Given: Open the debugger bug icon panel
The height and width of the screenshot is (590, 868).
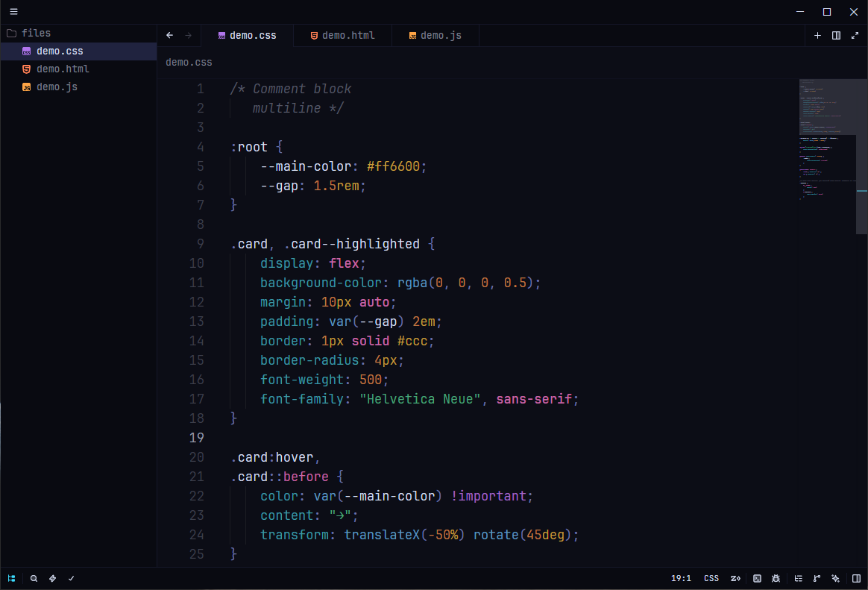Looking at the screenshot, I should pos(776,578).
